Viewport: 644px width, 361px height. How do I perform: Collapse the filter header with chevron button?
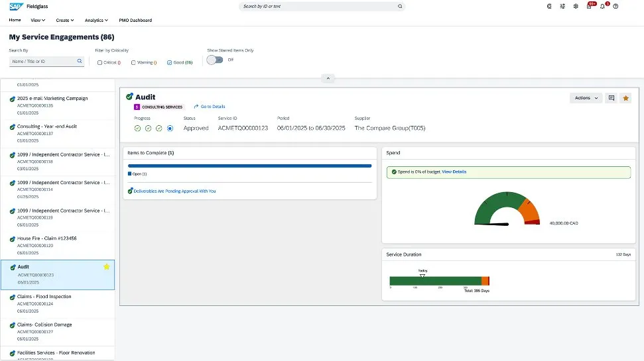click(327, 78)
